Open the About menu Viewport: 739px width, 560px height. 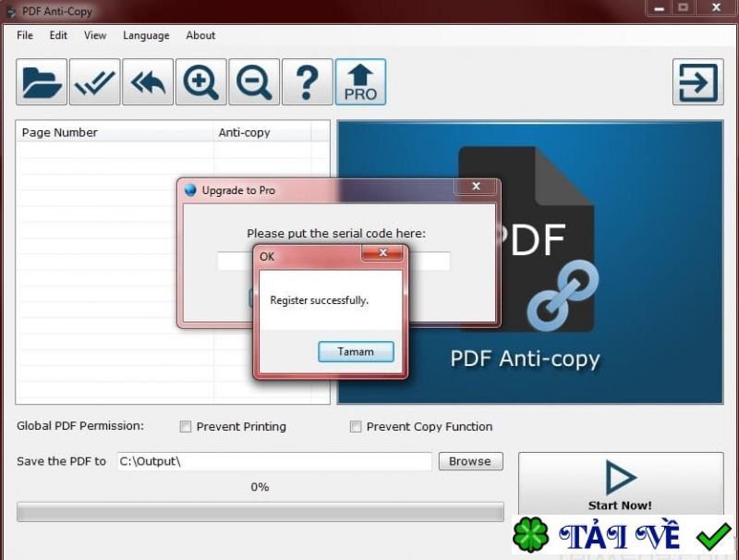point(200,35)
